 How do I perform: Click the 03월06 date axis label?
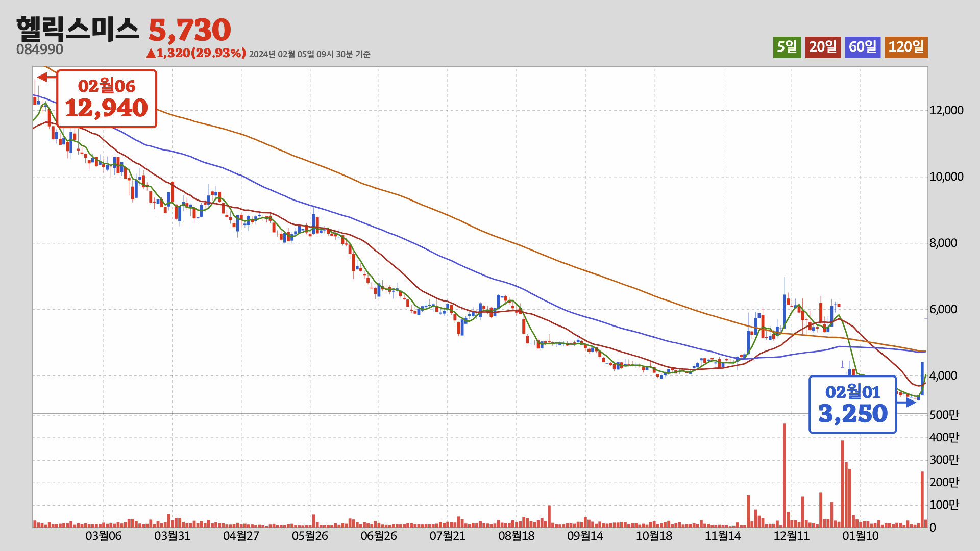click(x=104, y=536)
